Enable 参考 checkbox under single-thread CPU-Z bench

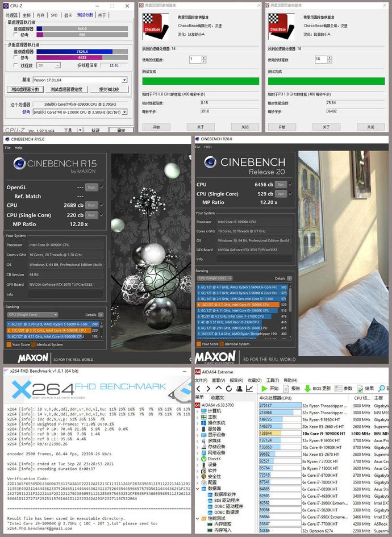[16, 35]
